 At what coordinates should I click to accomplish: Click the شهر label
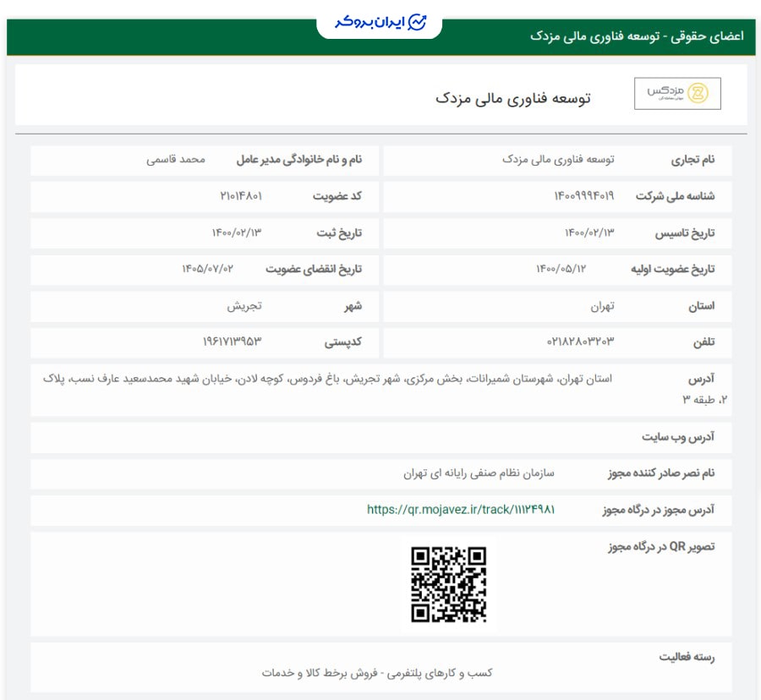click(x=353, y=306)
